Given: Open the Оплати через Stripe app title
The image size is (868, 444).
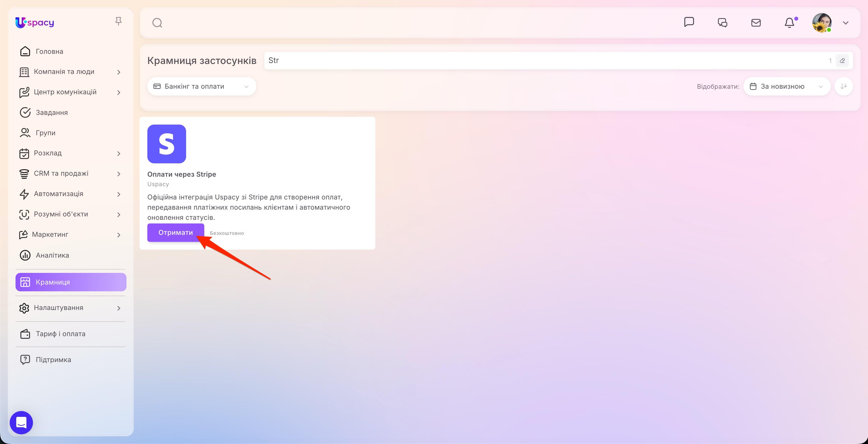Looking at the screenshot, I should (x=181, y=174).
